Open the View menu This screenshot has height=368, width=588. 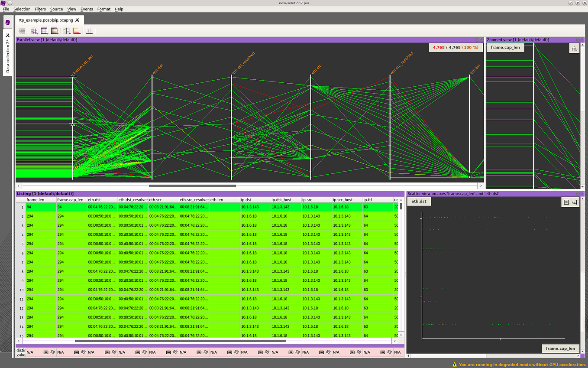[71, 9]
